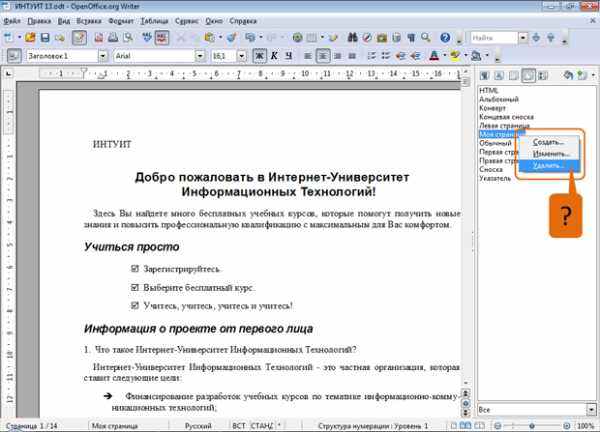Save the document with the floppy icon
Screen dimensions: 600x432
[x=45, y=37]
